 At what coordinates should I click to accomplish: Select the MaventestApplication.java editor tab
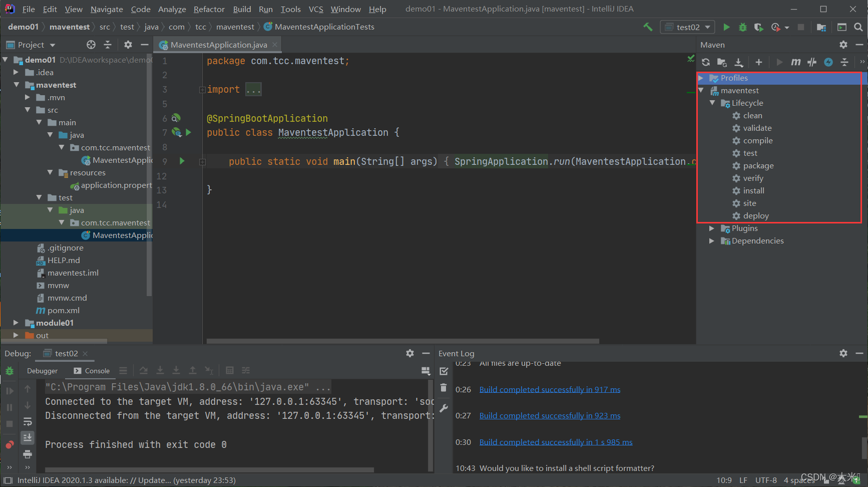[x=219, y=45]
